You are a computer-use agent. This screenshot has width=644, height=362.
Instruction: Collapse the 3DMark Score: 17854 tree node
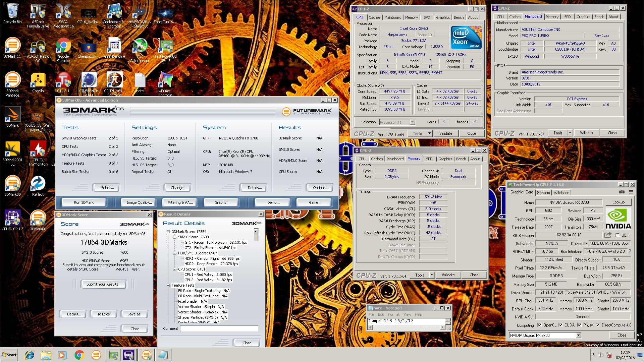168,232
